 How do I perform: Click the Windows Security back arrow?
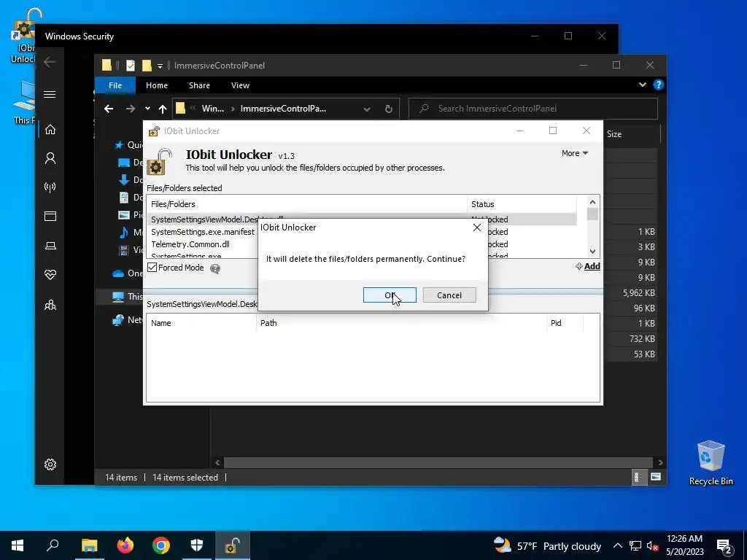(50, 62)
